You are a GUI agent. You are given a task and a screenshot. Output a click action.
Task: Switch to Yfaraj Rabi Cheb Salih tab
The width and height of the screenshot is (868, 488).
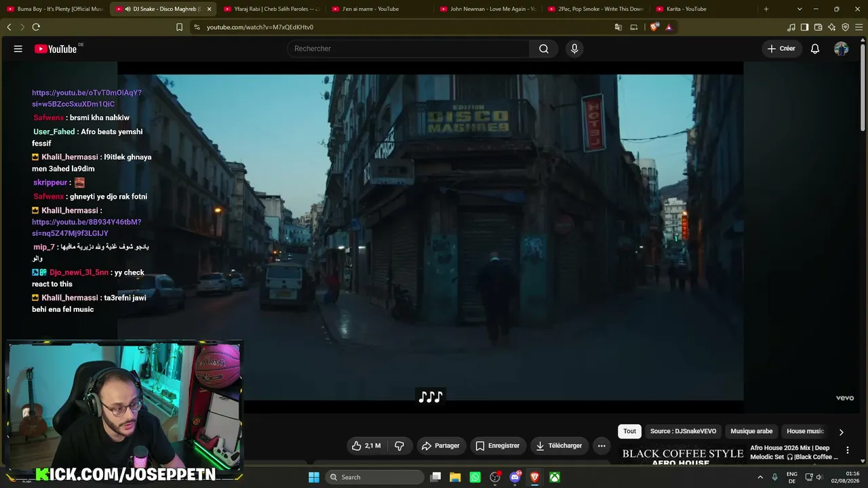(271, 9)
